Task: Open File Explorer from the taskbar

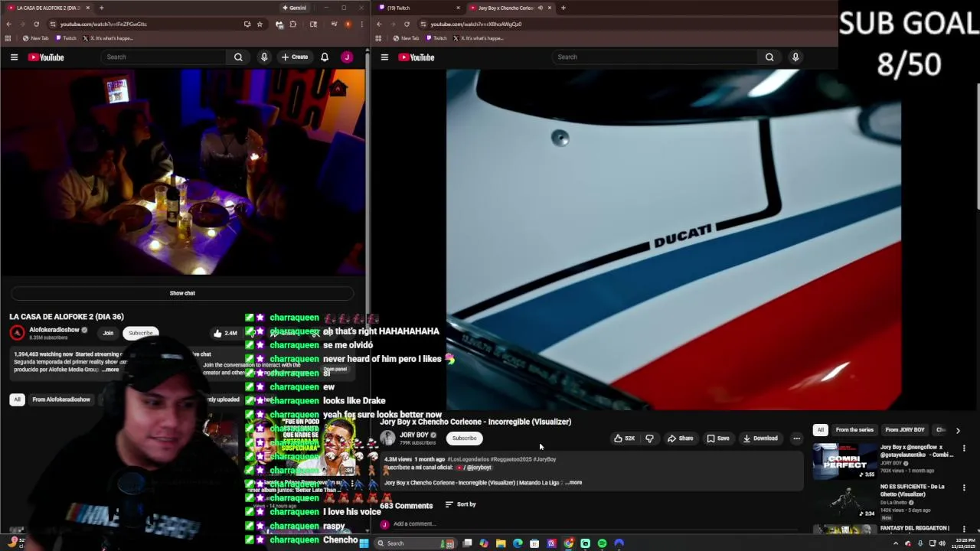Action: pyautogui.click(x=501, y=543)
